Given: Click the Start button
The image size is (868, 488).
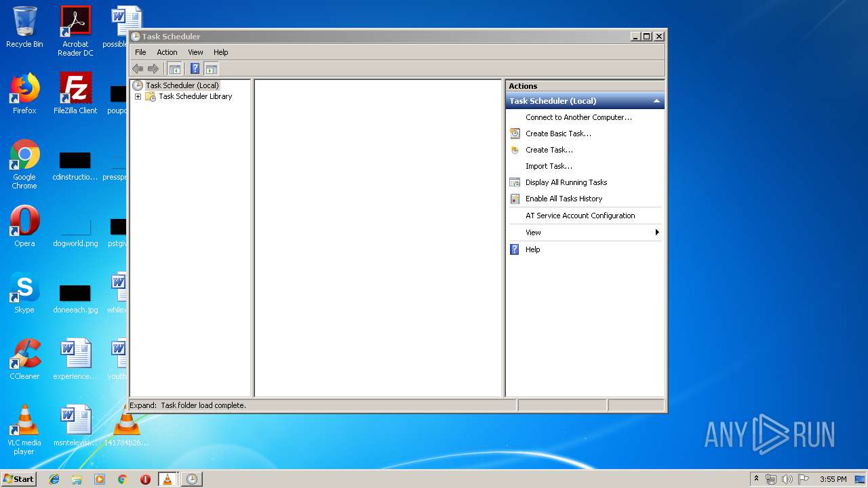Looking at the screenshot, I should click(18, 479).
